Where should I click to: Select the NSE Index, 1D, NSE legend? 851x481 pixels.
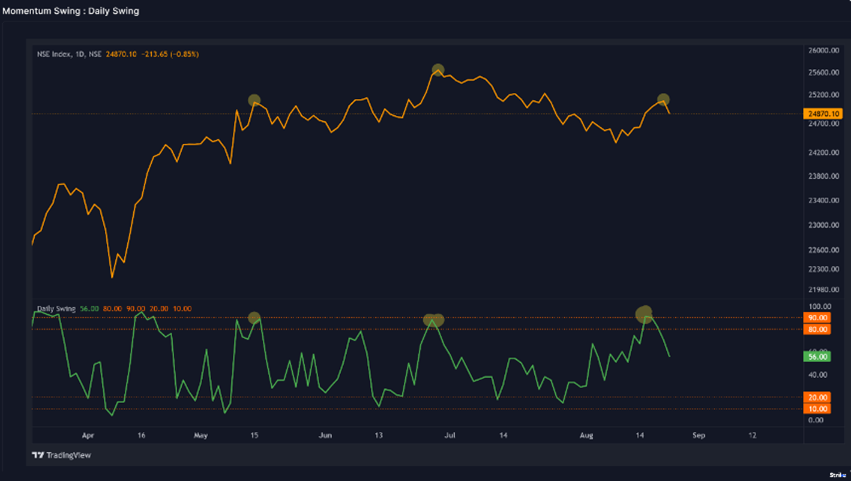[69, 54]
